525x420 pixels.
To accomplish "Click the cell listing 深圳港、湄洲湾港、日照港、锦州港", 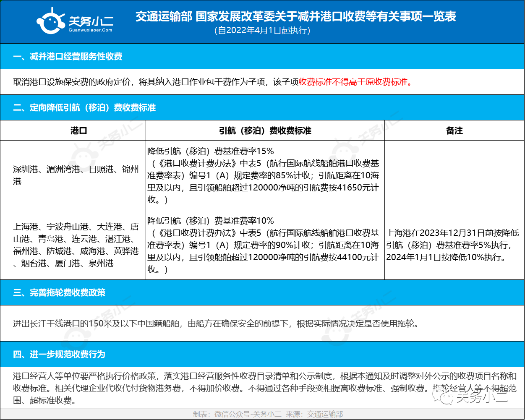I will pos(73,175).
